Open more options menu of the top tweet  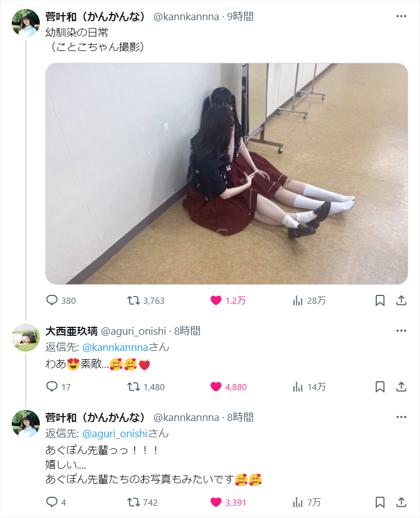coord(401,16)
